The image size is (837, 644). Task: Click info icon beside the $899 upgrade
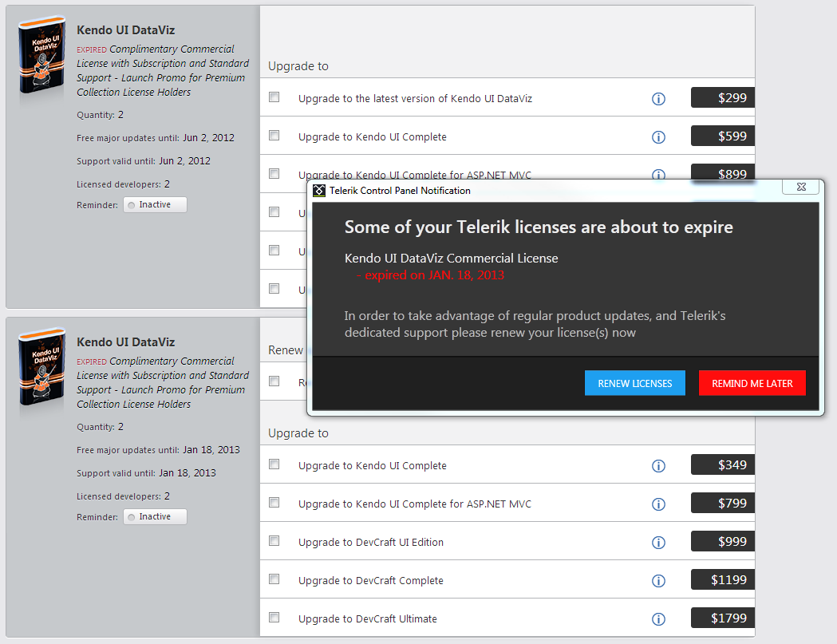(x=658, y=175)
